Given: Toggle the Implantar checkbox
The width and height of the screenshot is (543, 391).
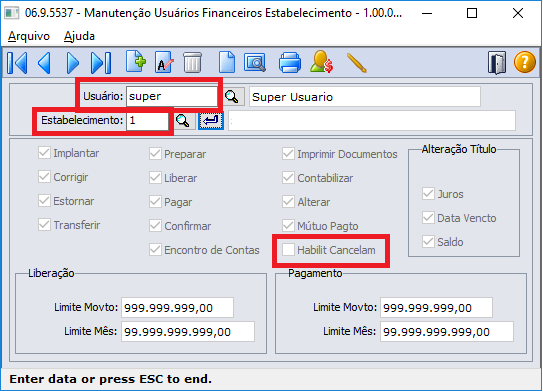Looking at the screenshot, I should tap(44, 153).
